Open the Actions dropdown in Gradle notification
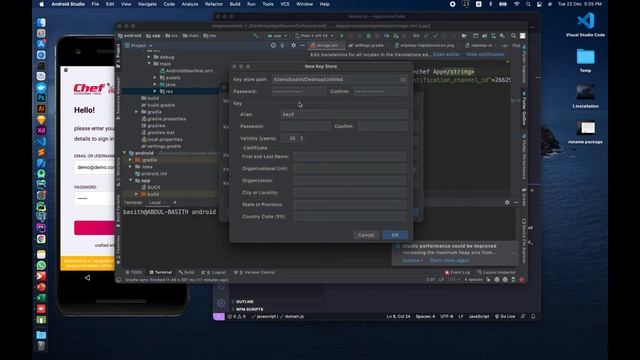 tap(412, 260)
